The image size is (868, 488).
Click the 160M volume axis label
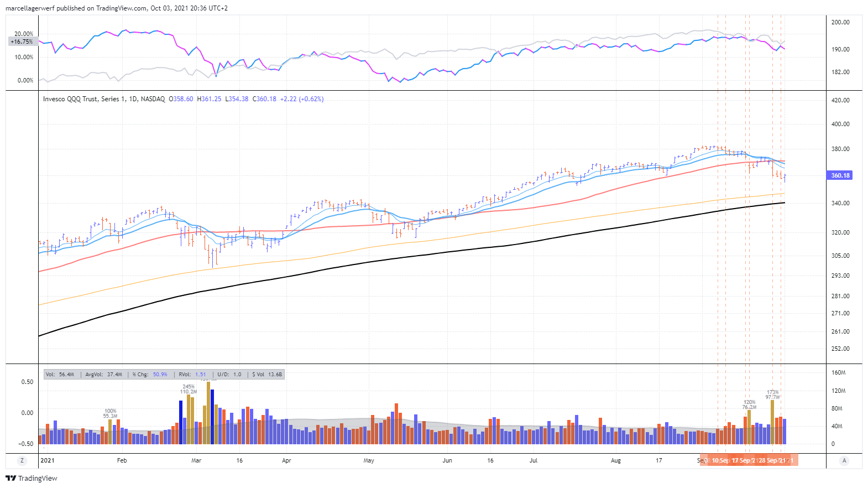point(838,372)
